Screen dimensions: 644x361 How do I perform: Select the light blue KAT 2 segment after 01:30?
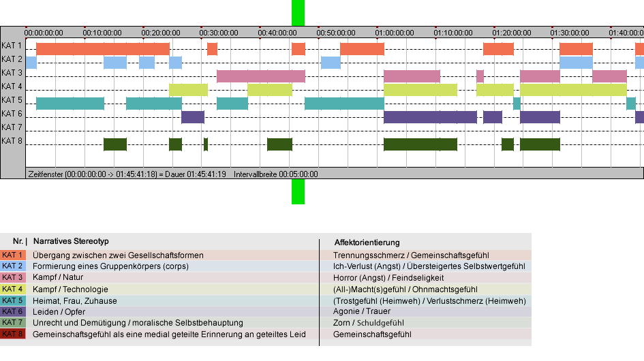point(577,63)
